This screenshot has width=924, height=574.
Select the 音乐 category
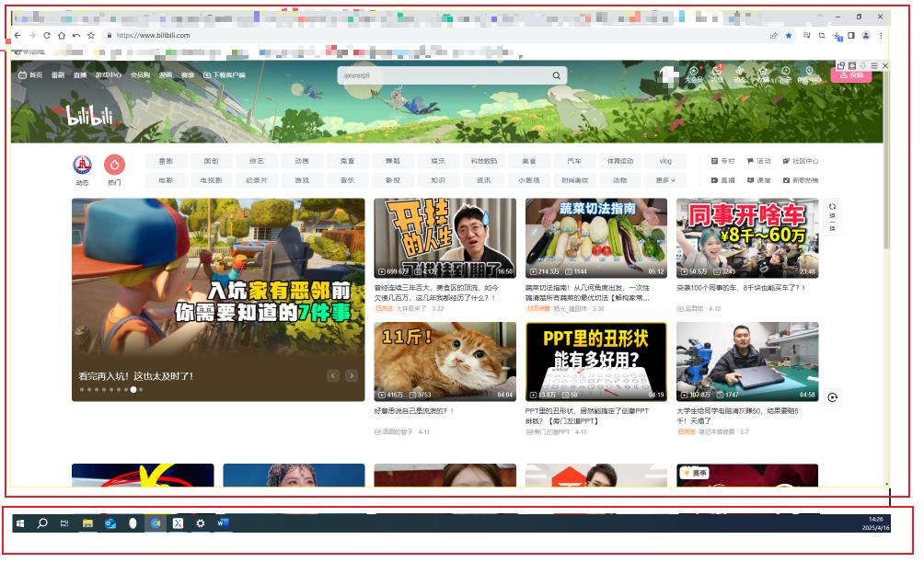tap(347, 180)
